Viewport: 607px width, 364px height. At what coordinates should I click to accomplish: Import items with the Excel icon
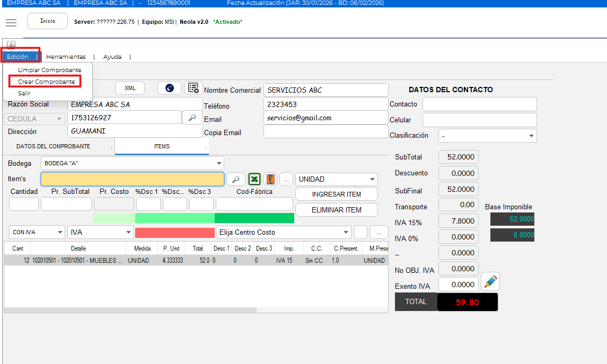coord(255,179)
